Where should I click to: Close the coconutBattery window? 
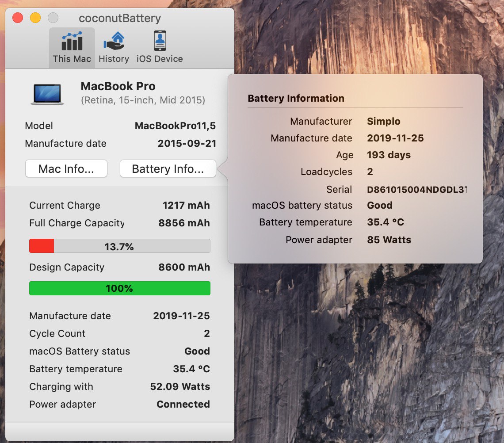pos(18,18)
